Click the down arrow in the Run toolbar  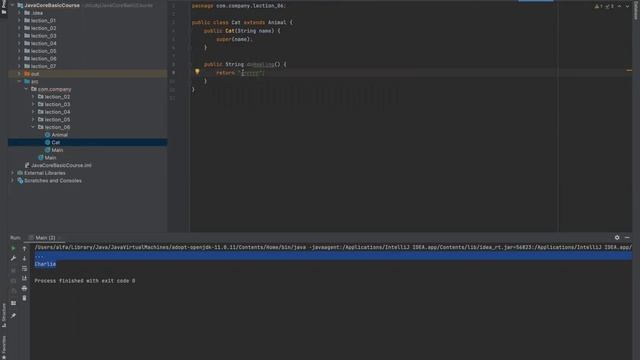[x=24, y=258]
